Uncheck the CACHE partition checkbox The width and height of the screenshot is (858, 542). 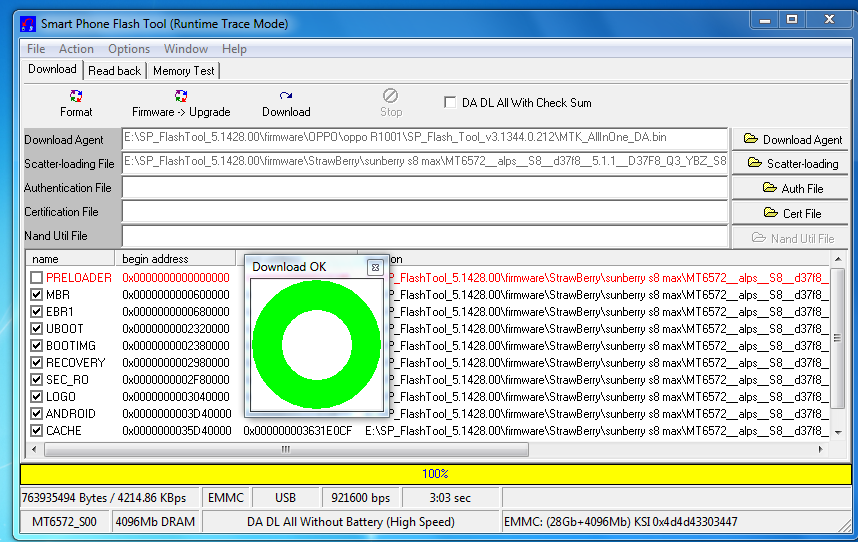click(x=36, y=430)
